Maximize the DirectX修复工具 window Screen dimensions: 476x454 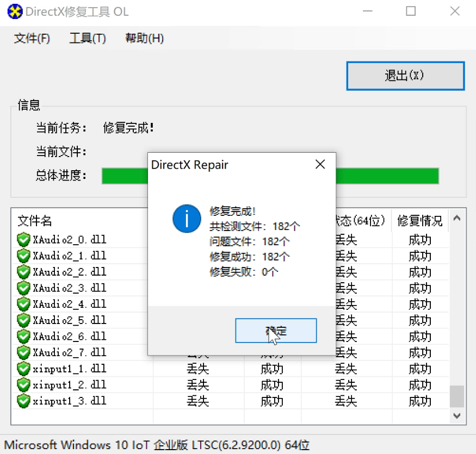[x=411, y=11]
